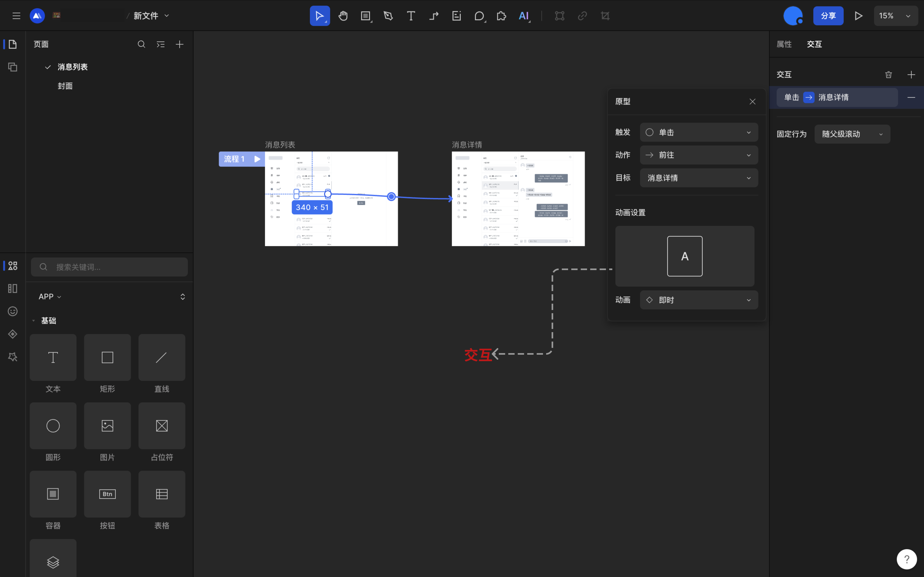The height and width of the screenshot is (577, 924).
Task: Open the pages sidebar icon
Action: pyautogui.click(x=13, y=44)
